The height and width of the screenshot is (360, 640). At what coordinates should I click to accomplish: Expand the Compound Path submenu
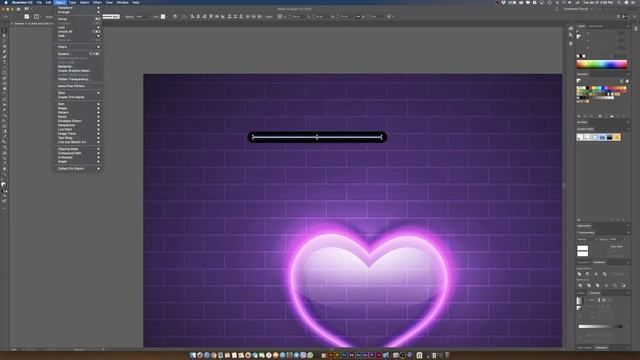point(78,153)
